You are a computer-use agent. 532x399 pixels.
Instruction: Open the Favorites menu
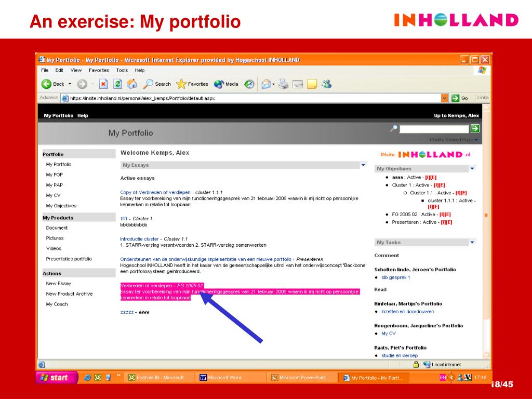point(99,70)
